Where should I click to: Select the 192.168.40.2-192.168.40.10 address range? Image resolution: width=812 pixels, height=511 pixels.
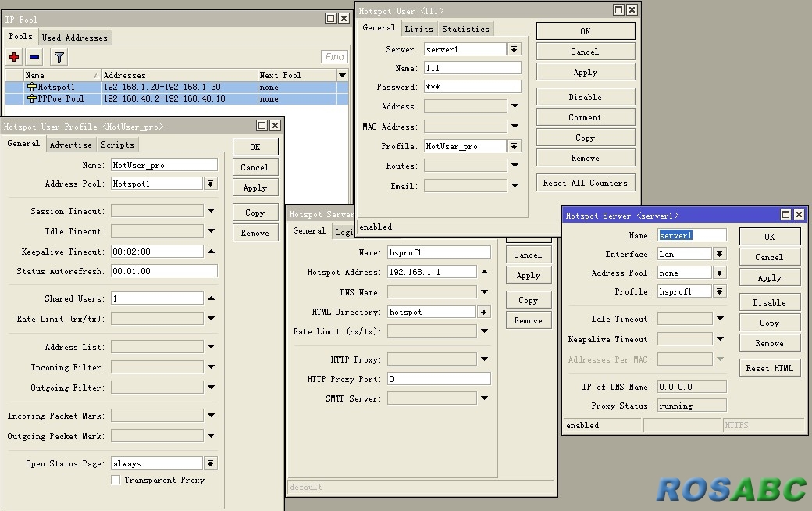(164, 98)
